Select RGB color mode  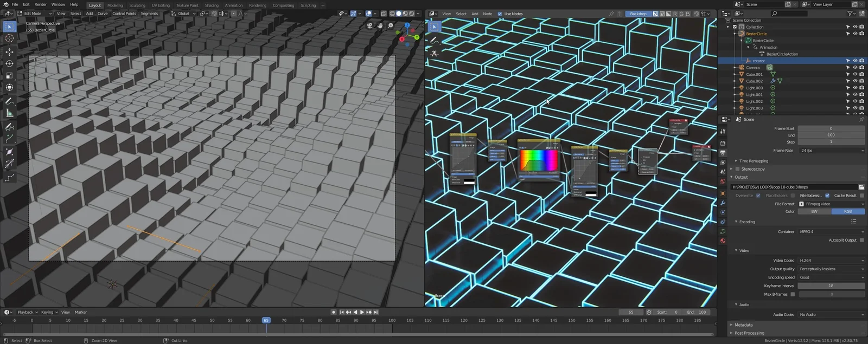[848, 211]
